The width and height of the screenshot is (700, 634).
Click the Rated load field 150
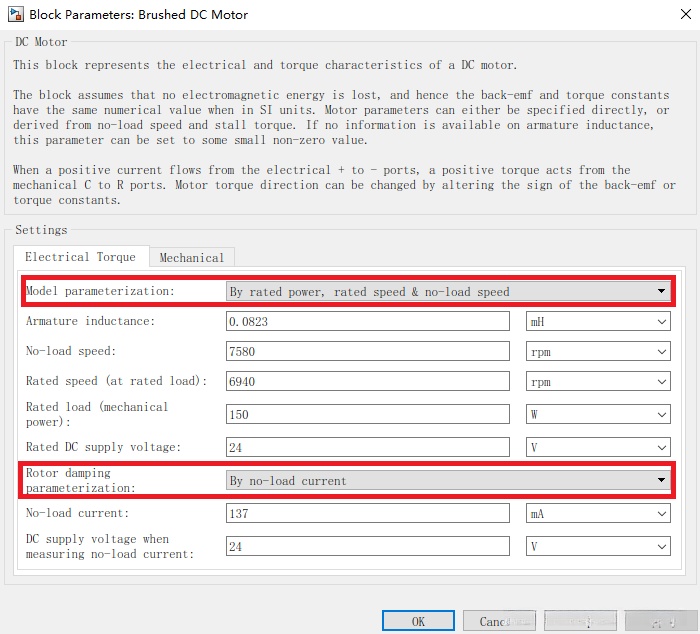click(367, 414)
